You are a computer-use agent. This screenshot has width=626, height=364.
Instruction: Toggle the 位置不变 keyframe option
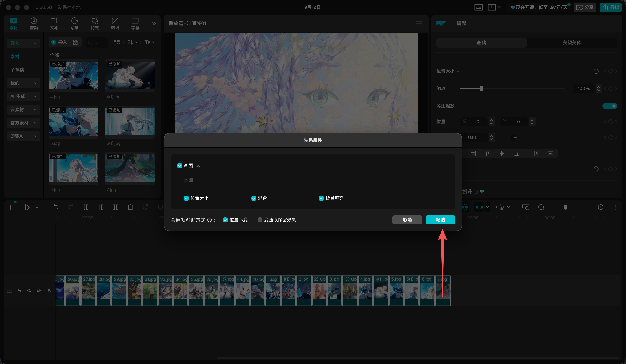tap(225, 220)
